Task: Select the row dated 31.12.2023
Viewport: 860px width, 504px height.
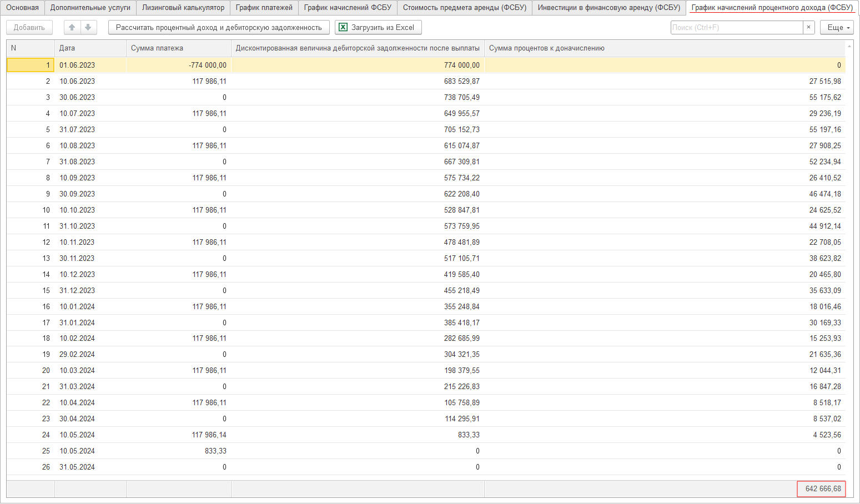Action: click(x=77, y=290)
